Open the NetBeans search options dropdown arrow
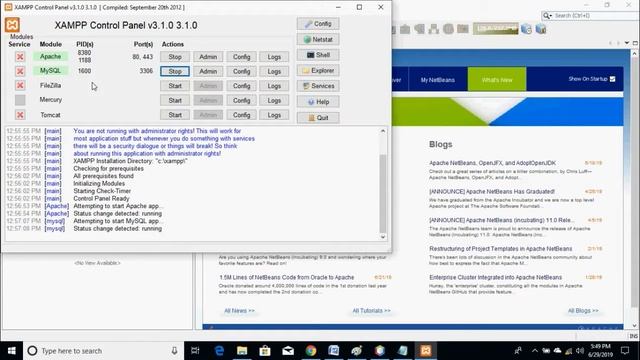Image resolution: width=640 pixels, height=360 pixels. (551, 16)
